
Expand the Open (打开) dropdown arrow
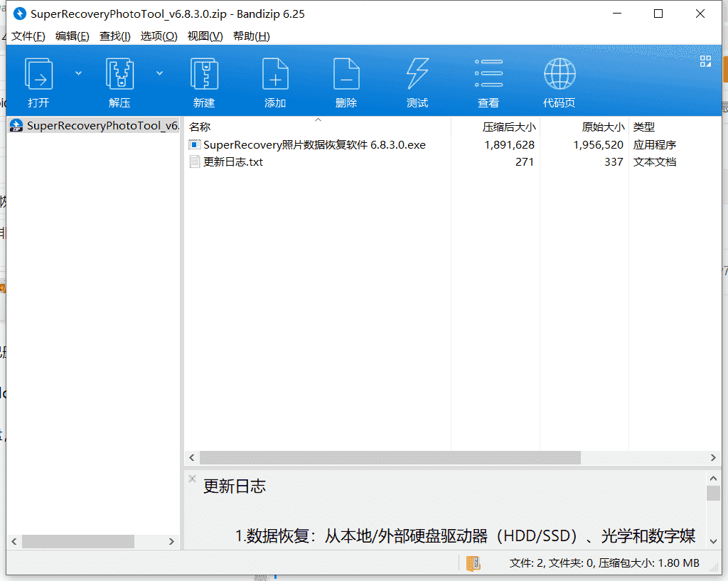click(x=78, y=73)
